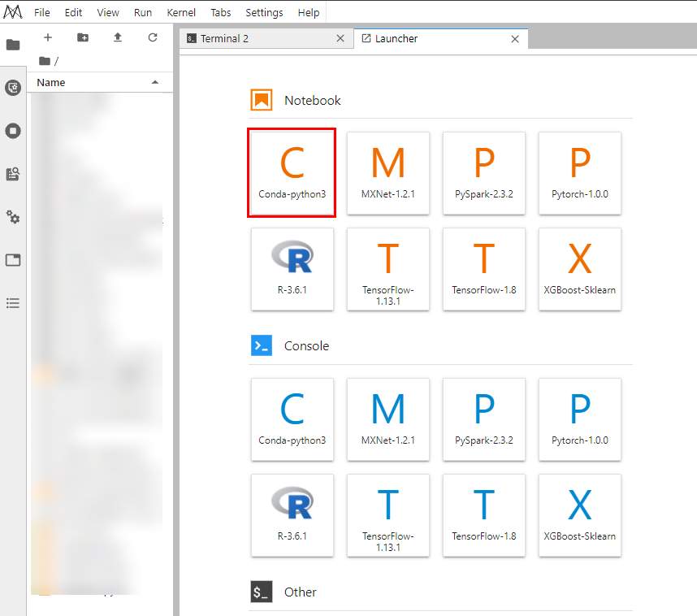Open the Tabs menu

coord(220,12)
